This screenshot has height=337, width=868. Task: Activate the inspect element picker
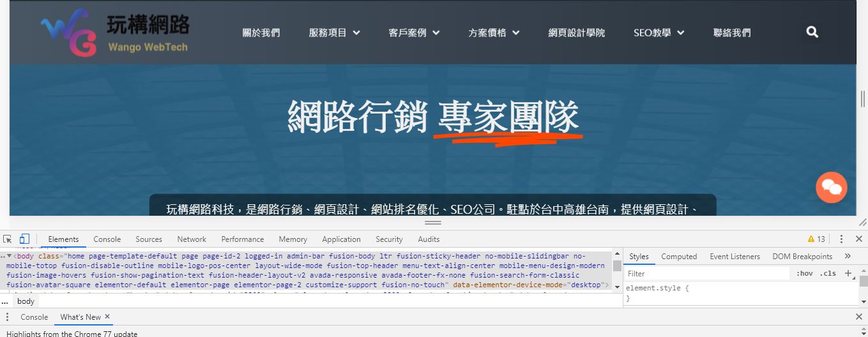point(8,239)
